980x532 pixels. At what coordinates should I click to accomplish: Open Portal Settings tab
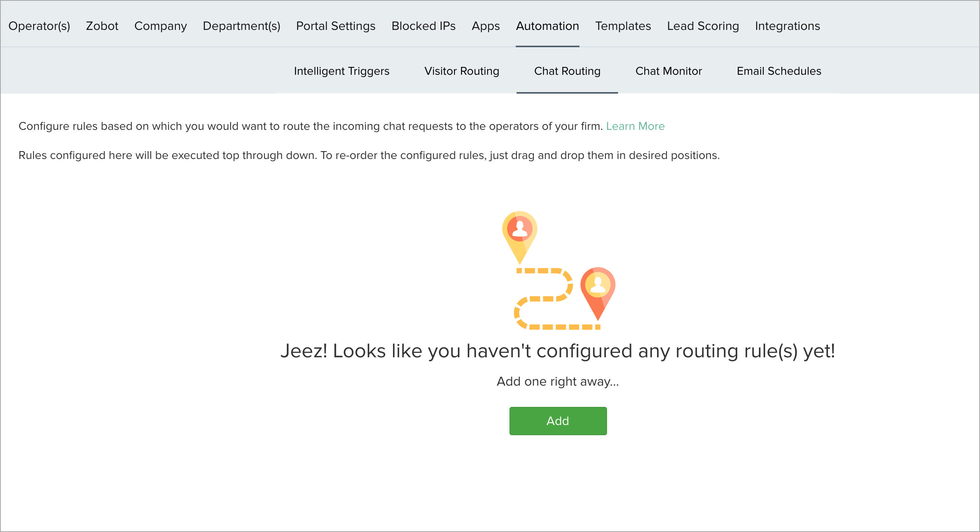coord(336,26)
